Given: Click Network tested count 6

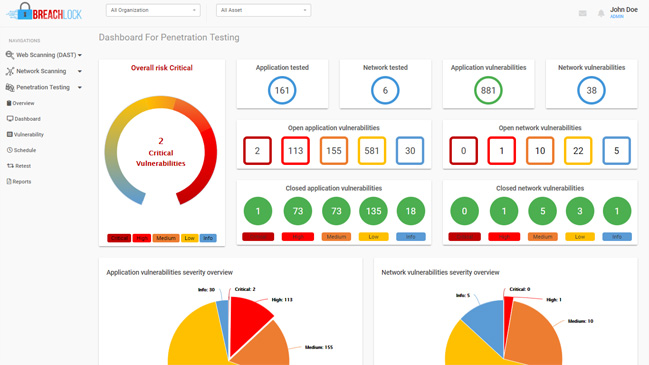Looking at the screenshot, I should pos(385,90).
